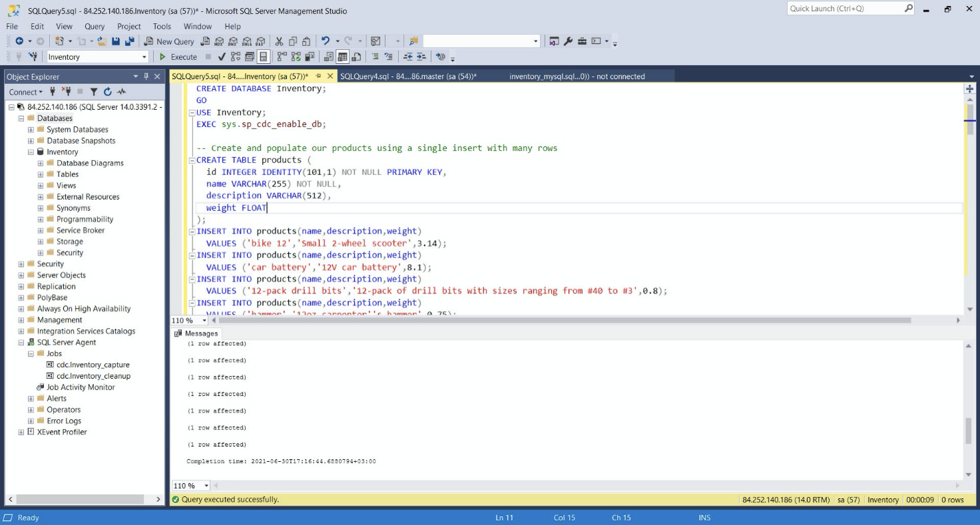Open Job Activity Monitor tree item
Screen dimensions: 980x525
point(81,387)
